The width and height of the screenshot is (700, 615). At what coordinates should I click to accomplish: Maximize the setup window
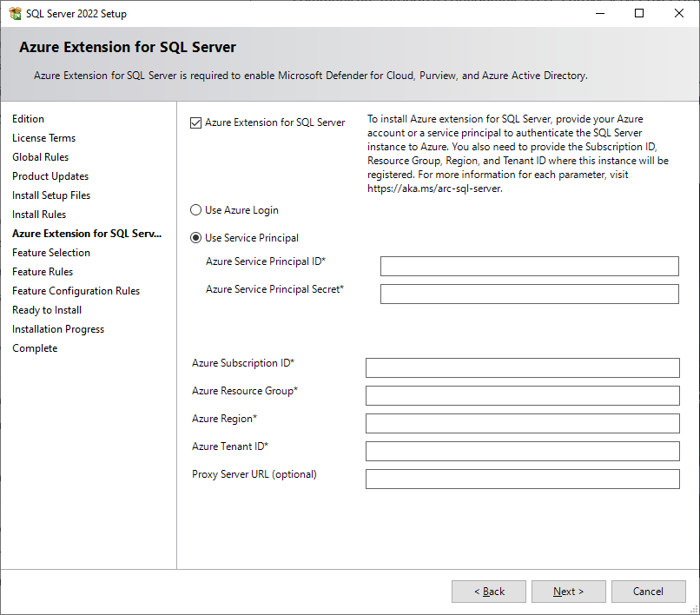(x=639, y=13)
